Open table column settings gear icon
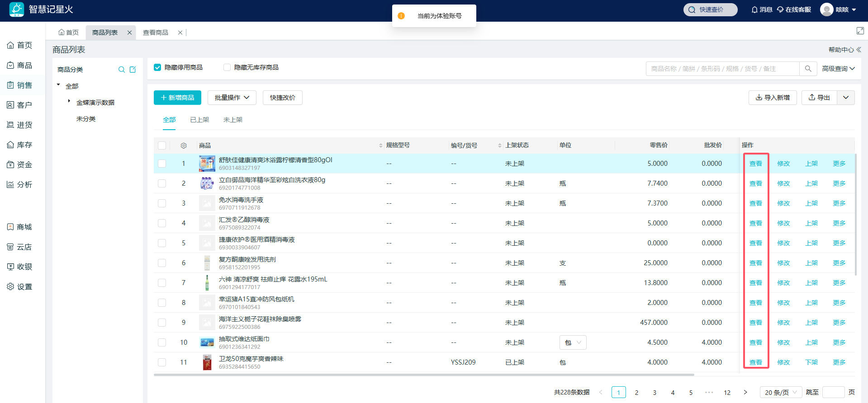This screenshot has width=868, height=403. (x=184, y=145)
